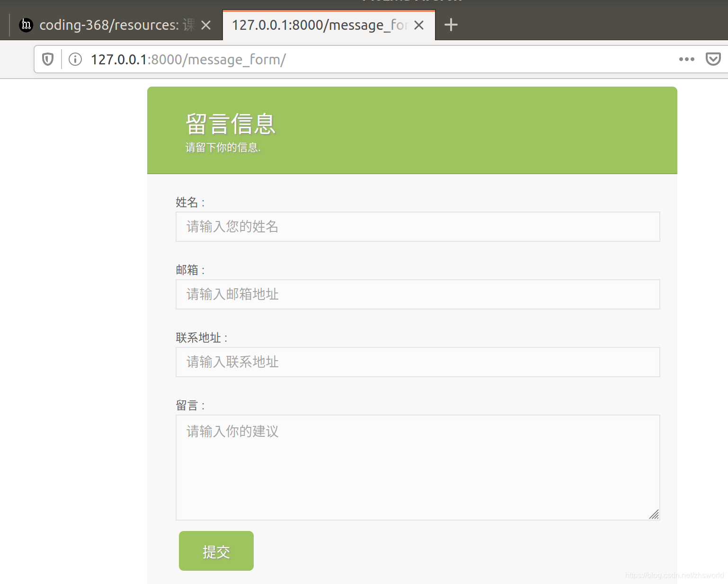Image resolution: width=728 pixels, height=584 pixels.
Task: Click the 留言信息 heading
Action: tap(231, 124)
